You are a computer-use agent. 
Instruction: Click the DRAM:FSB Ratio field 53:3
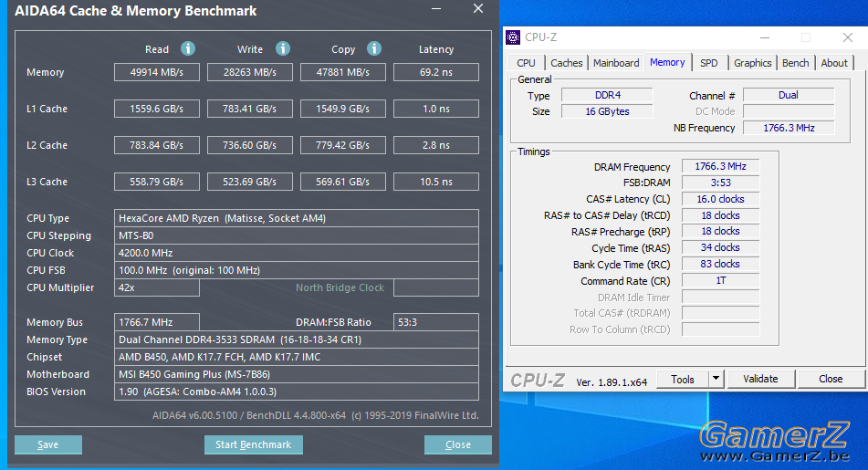point(436,322)
